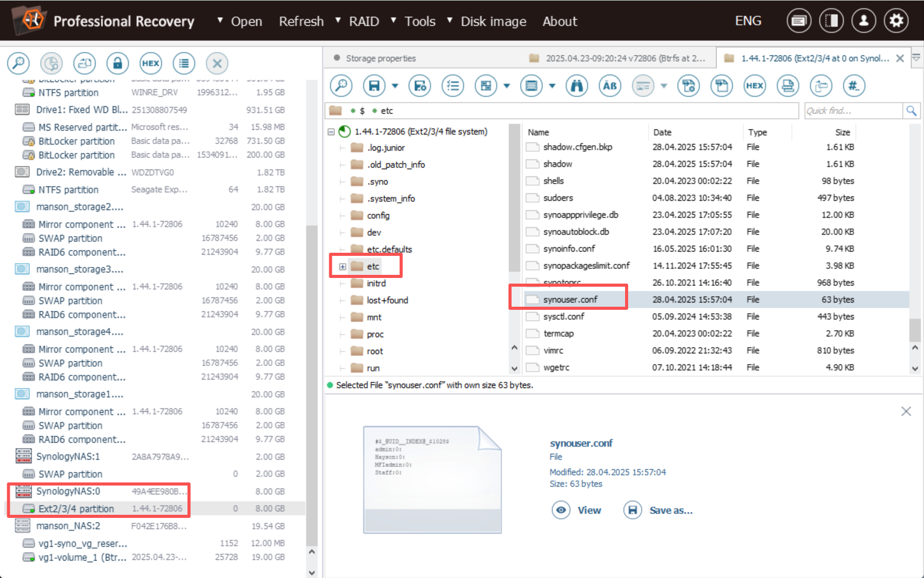This screenshot has width=924, height=578.
Task: Click Refresh in the top menu
Action: 301,21
